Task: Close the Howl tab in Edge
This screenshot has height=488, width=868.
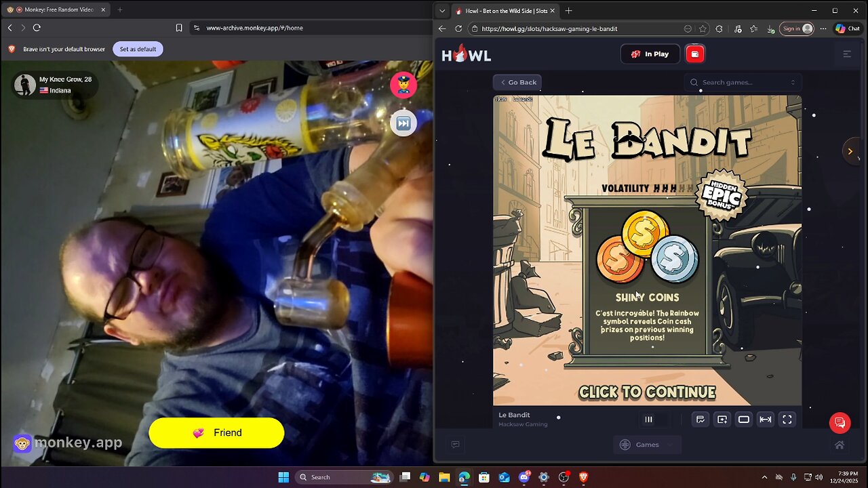Action: pos(552,11)
